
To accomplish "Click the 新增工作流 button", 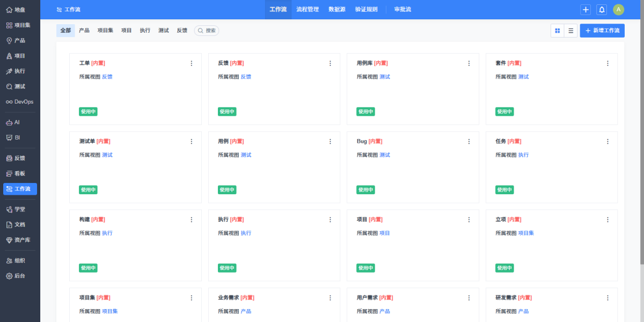I will tap(602, 31).
